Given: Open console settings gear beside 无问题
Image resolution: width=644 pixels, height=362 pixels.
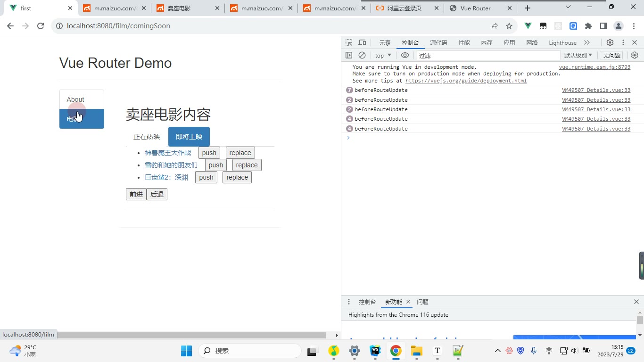Looking at the screenshot, I should (635, 55).
